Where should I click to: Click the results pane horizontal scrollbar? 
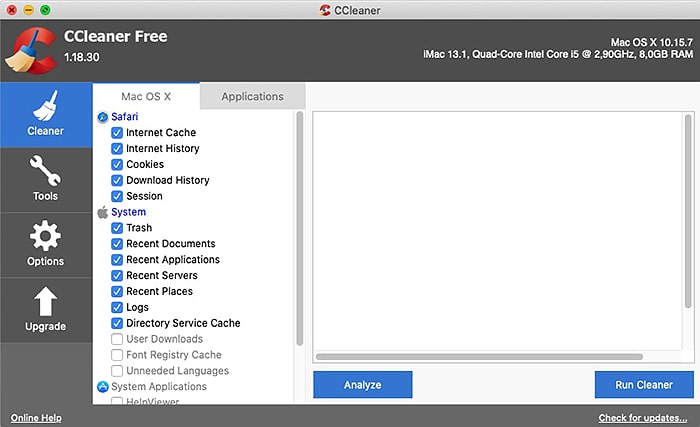(x=479, y=357)
